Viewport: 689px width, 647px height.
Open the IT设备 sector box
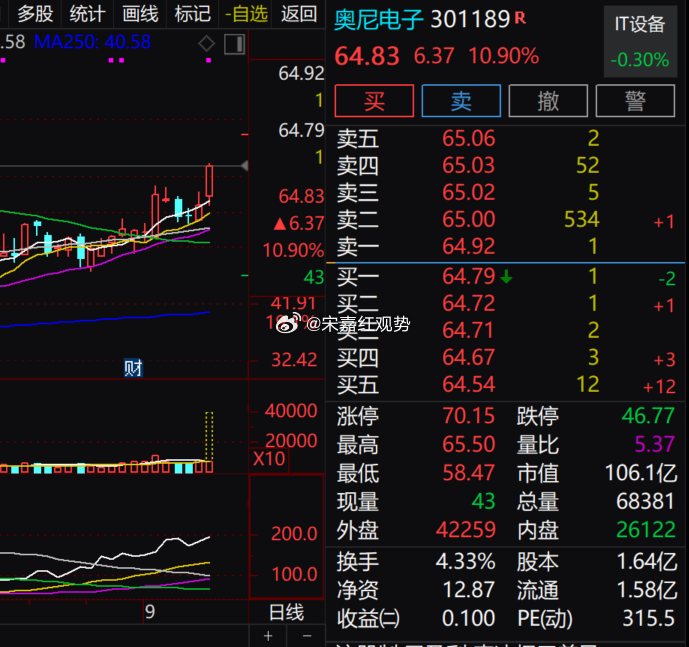(640, 41)
